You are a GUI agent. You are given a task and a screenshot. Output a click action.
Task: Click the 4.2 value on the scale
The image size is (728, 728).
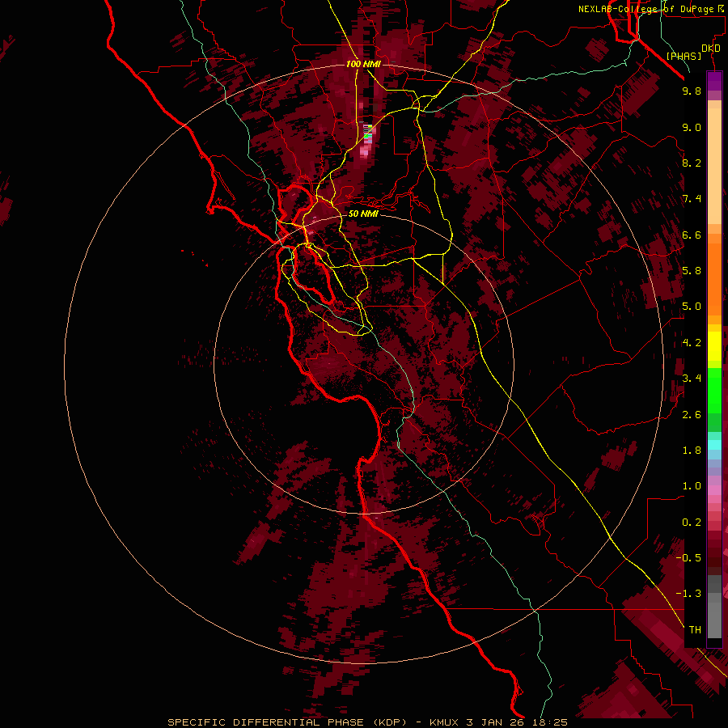pos(692,343)
